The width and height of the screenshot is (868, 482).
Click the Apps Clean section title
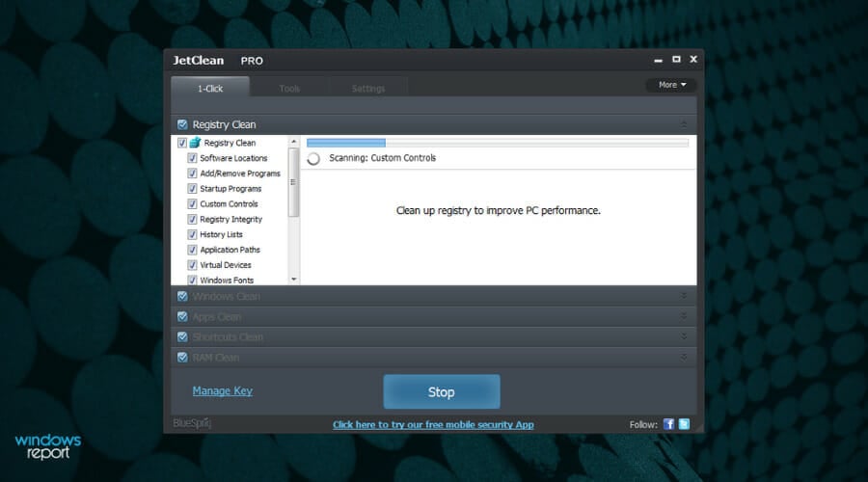[x=216, y=316]
